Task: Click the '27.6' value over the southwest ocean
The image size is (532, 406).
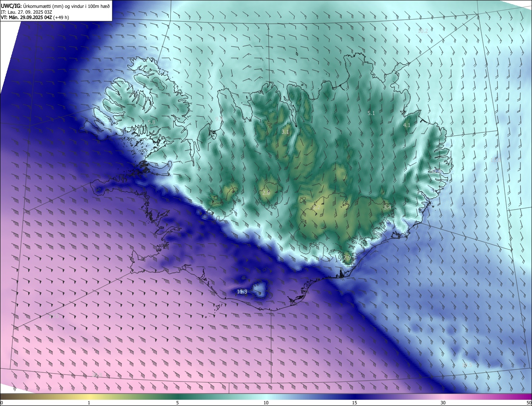Action: (54, 316)
